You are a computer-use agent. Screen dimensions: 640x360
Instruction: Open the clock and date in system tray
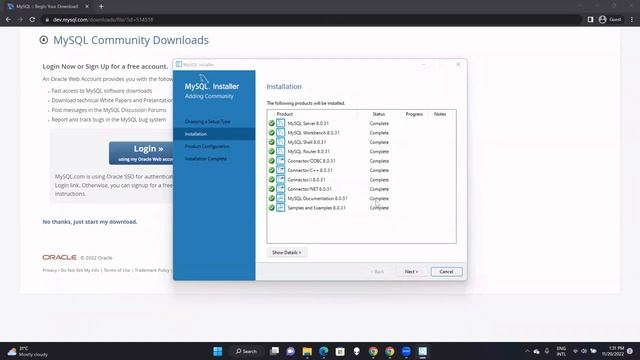(x=613, y=351)
